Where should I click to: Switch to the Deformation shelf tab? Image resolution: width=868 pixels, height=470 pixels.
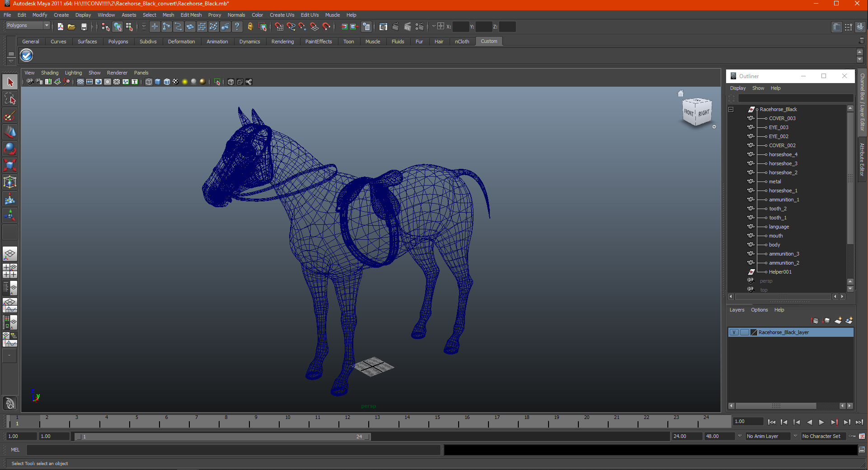(181, 42)
